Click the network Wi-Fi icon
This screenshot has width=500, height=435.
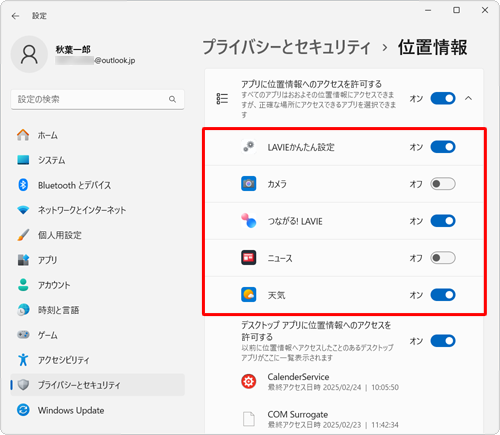(x=23, y=210)
